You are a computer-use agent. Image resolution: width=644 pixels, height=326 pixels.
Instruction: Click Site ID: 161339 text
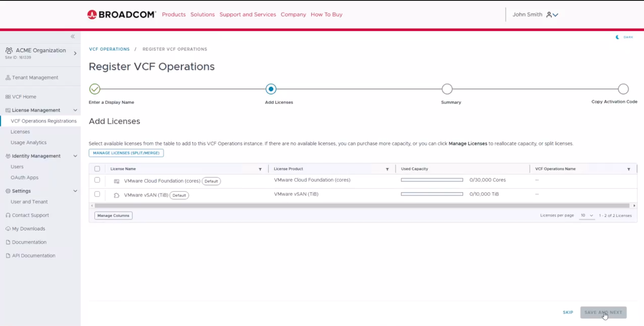pos(18,58)
